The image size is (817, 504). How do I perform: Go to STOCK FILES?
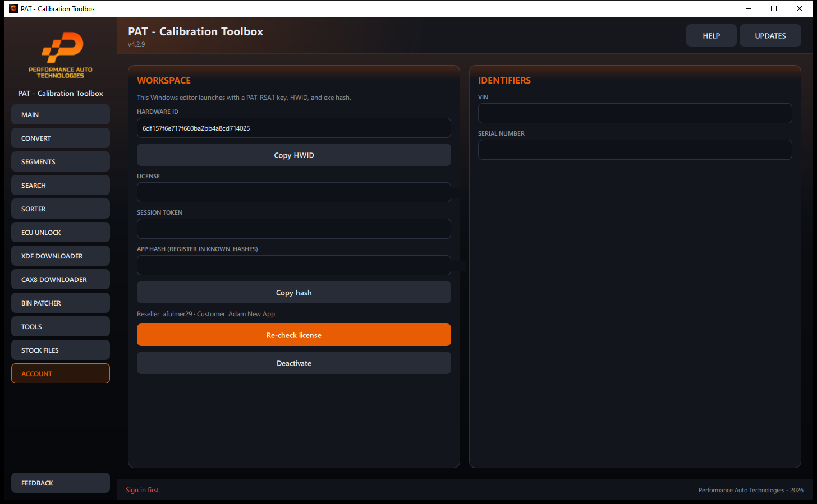[x=61, y=350]
